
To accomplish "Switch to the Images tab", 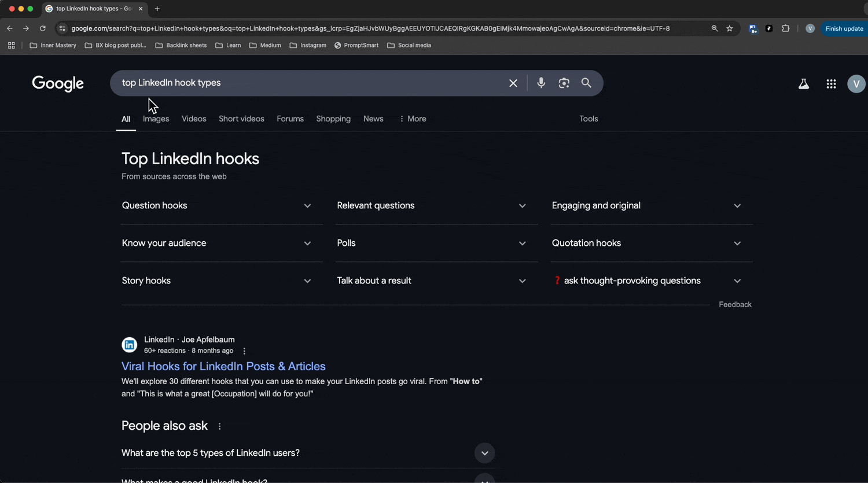I will click(156, 119).
